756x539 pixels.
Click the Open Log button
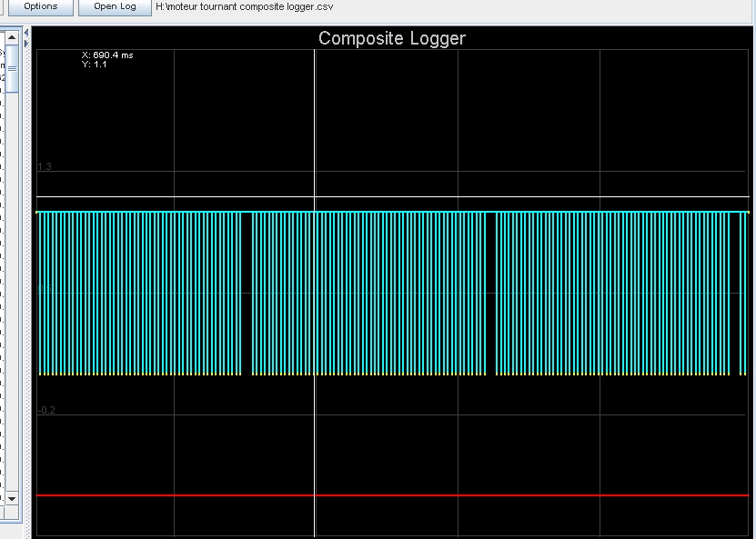click(x=115, y=6)
